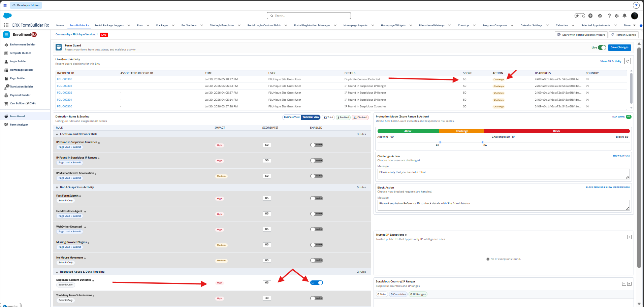Open Payment Builder in the sidebar
This screenshot has width=644, height=307.
[x=20, y=95]
